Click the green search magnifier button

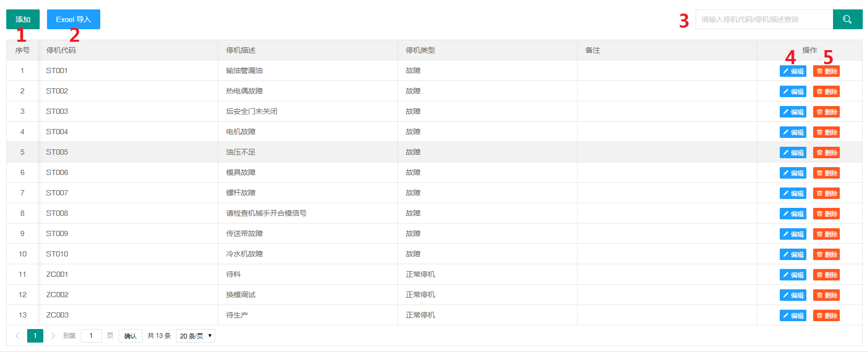click(847, 19)
